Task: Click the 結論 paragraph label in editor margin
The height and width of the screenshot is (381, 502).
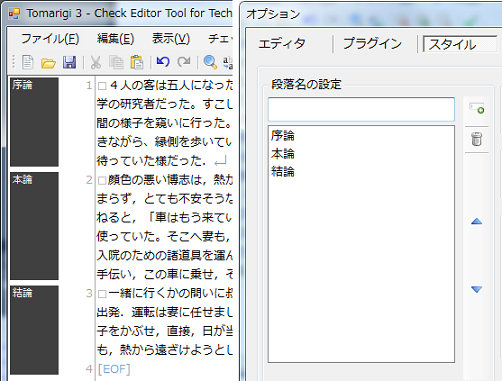Action: (34, 330)
